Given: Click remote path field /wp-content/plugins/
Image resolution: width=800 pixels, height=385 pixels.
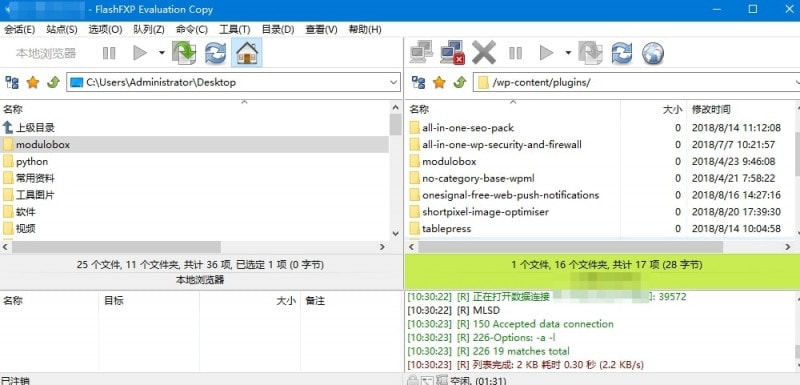Looking at the screenshot, I should pyautogui.click(x=636, y=82).
